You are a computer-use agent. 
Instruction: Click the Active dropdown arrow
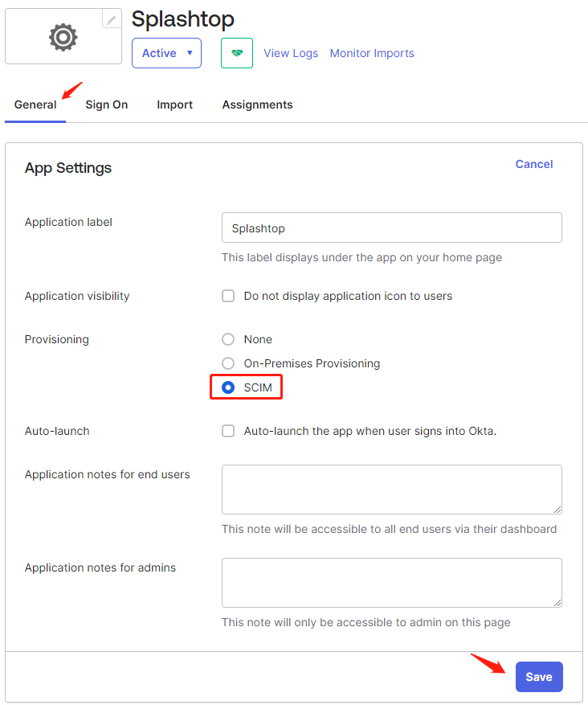point(190,53)
